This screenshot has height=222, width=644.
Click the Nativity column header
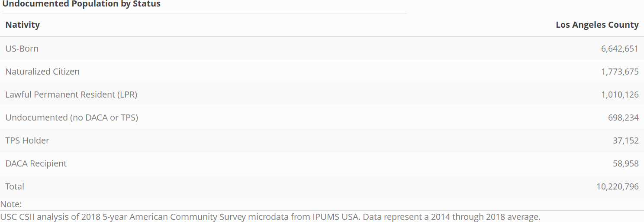pyautogui.click(x=23, y=25)
